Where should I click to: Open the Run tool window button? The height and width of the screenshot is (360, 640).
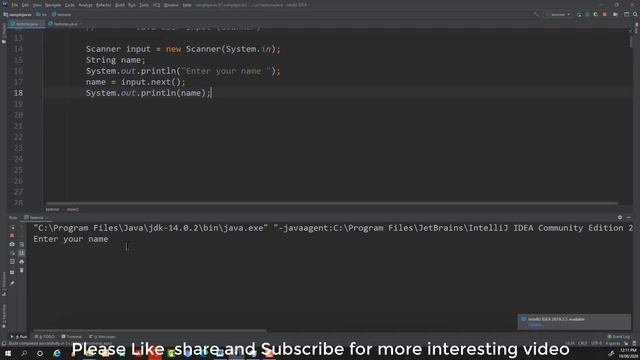point(19,337)
